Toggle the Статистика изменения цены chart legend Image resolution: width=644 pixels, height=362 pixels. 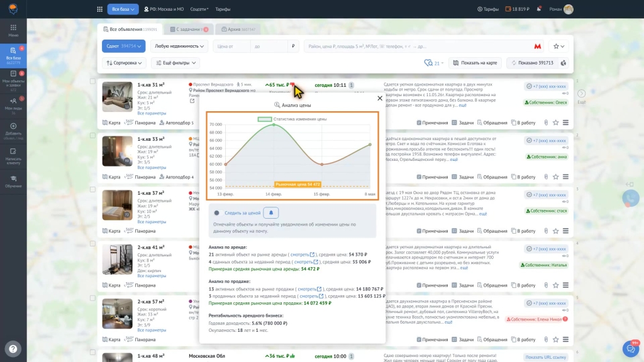tap(292, 119)
